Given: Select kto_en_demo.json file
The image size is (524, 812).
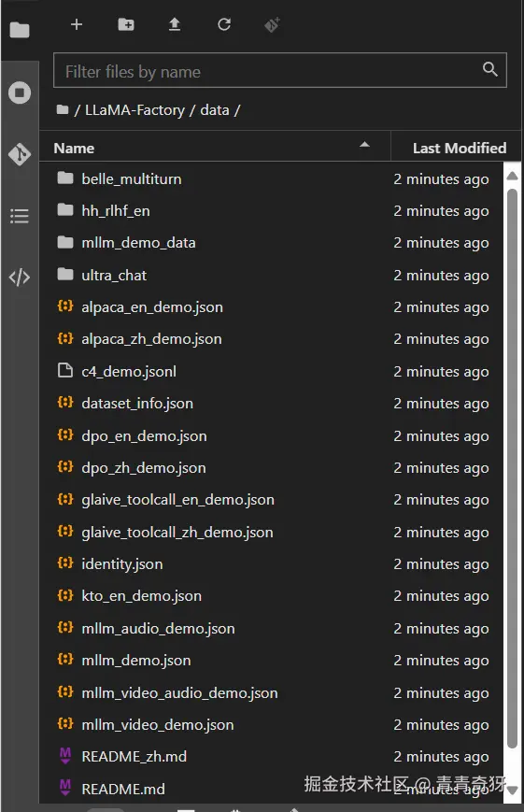Looking at the screenshot, I should [x=271, y=596].
